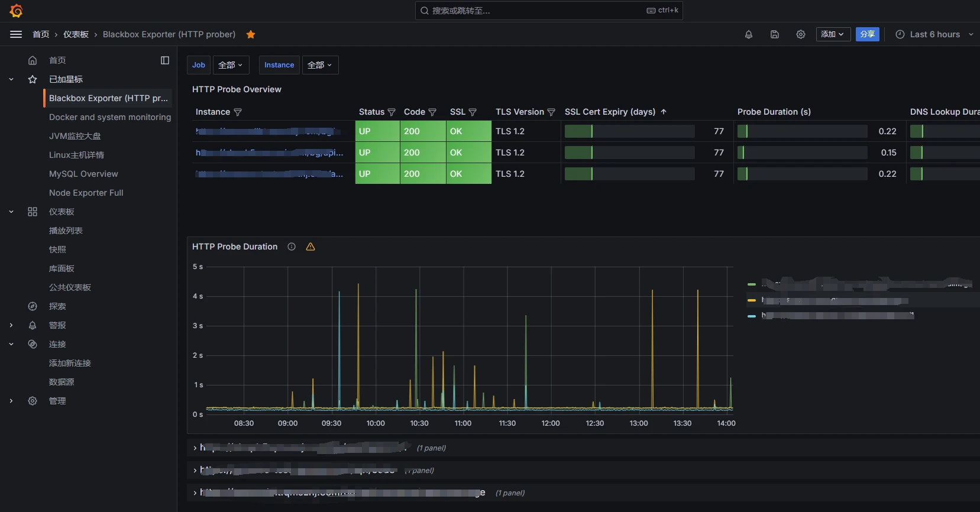Click the Probe Duration (s) column header
Image resolution: width=980 pixels, height=512 pixels.
pos(774,112)
